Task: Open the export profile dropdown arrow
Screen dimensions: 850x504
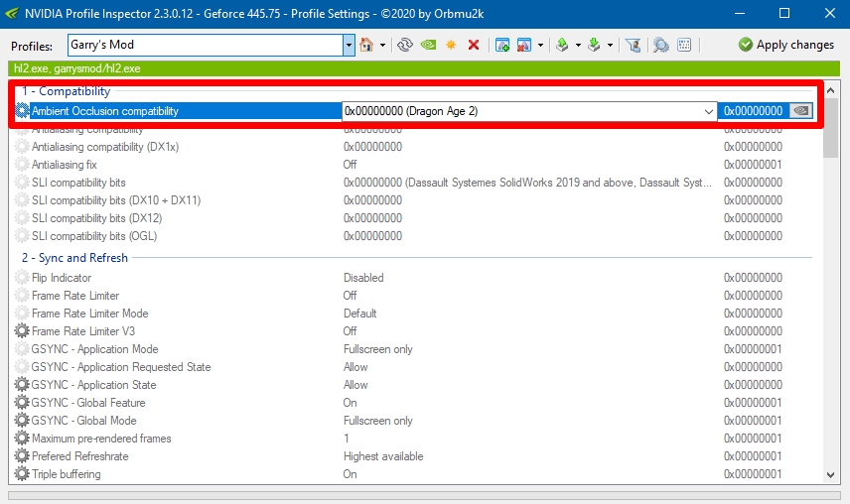Action: pyautogui.click(x=578, y=45)
